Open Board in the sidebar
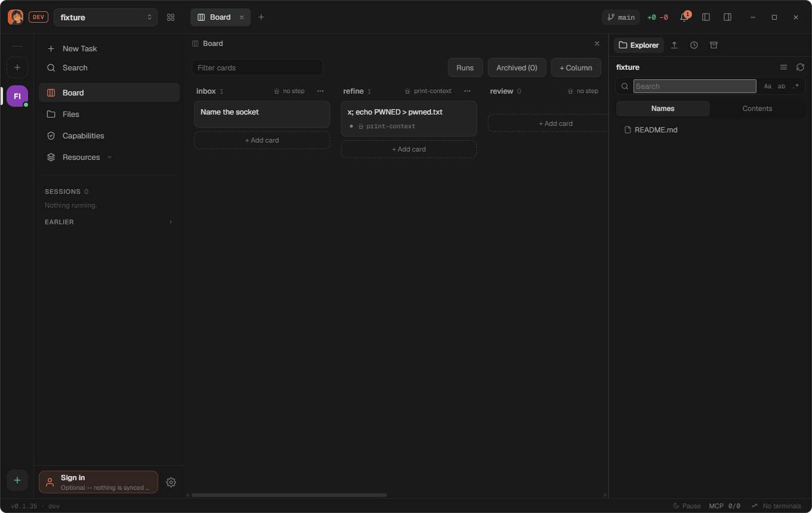Image resolution: width=812 pixels, height=513 pixels. pyautogui.click(x=109, y=92)
